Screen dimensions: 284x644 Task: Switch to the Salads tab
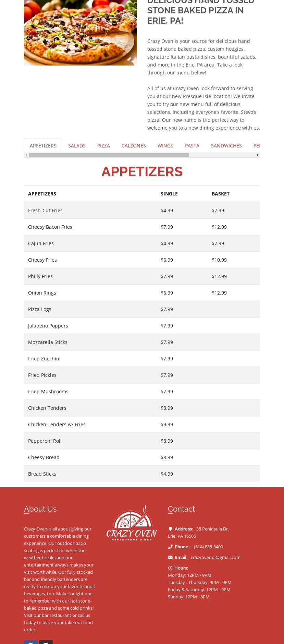pyautogui.click(x=77, y=145)
